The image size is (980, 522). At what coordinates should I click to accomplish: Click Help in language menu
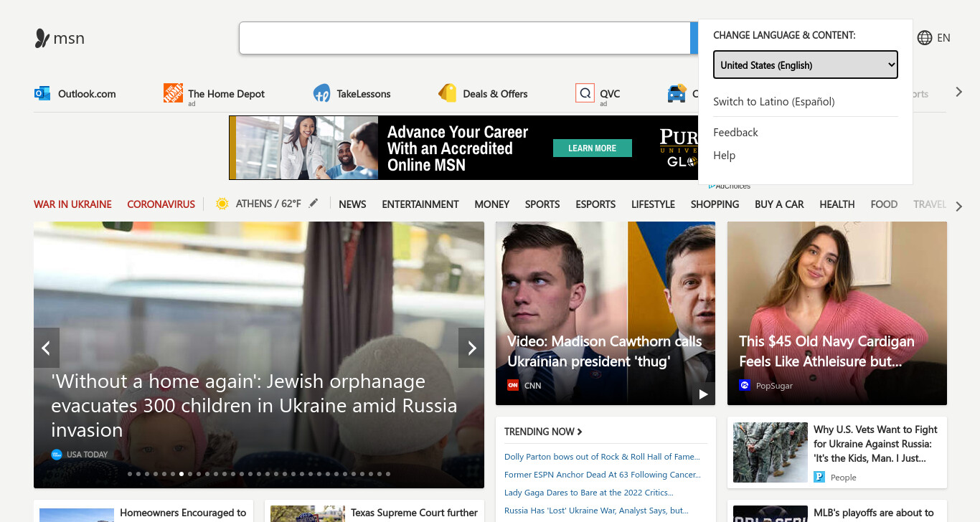724,156
